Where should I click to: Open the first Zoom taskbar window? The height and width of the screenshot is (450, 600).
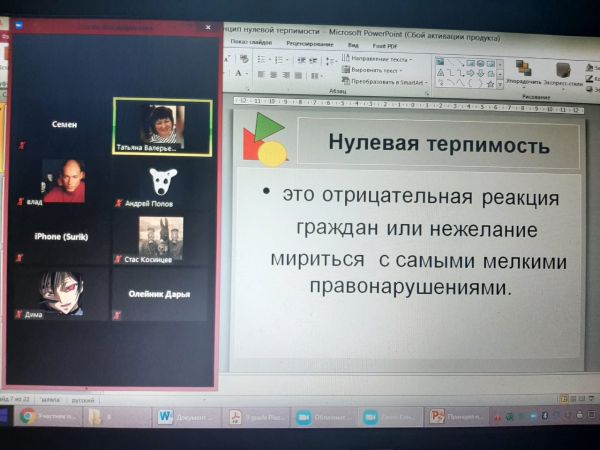coord(303,417)
